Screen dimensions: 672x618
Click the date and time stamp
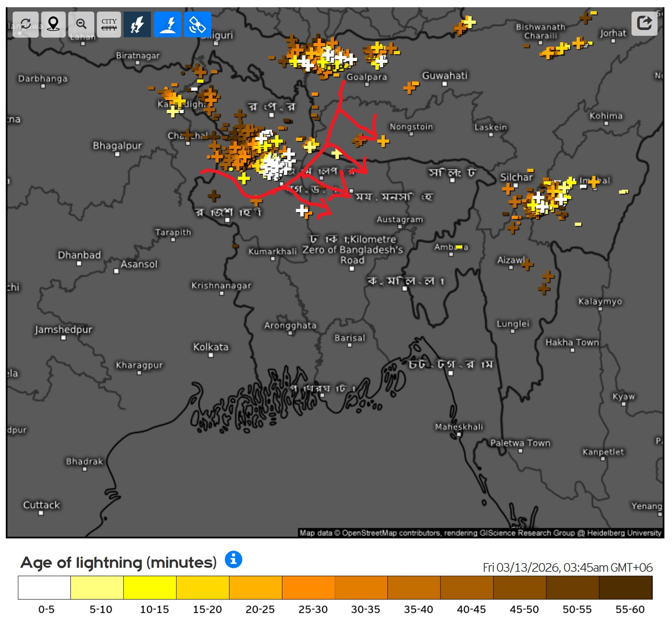coord(567,567)
